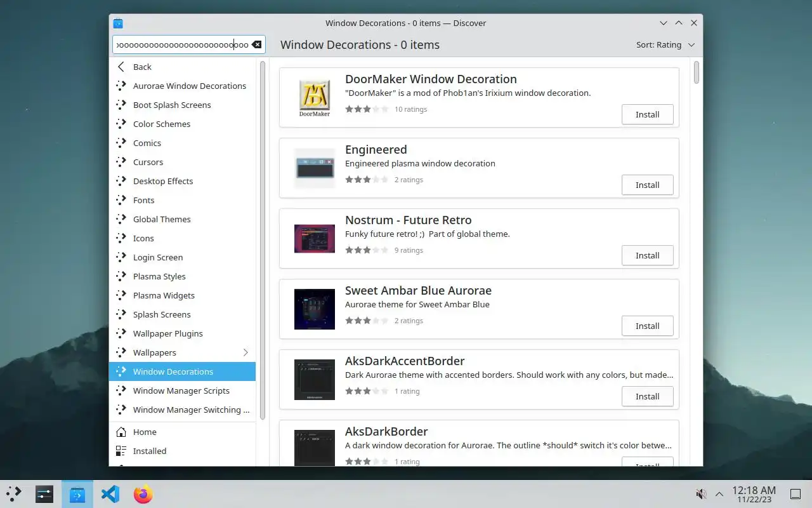Open the Sort: Rating dropdown
This screenshot has width=812, height=508.
[665, 44]
